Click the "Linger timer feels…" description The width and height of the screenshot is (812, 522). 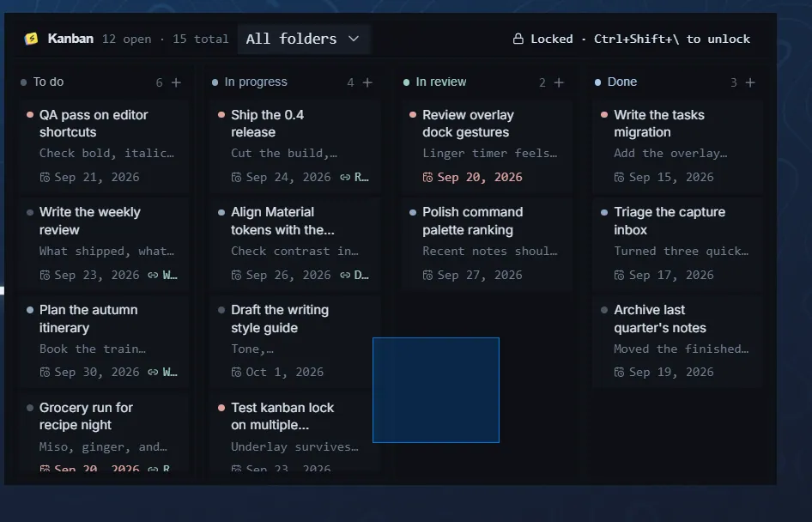tap(490, 154)
